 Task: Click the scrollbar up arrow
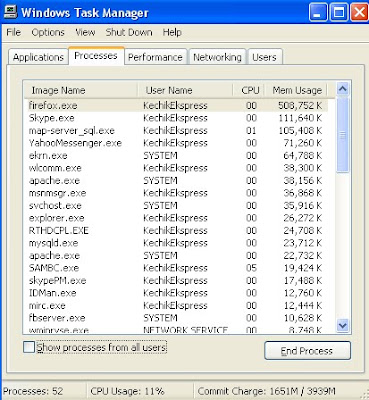point(343,89)
